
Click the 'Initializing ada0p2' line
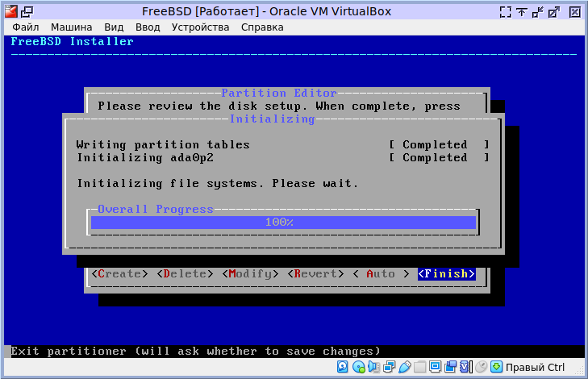pos(145,158)
